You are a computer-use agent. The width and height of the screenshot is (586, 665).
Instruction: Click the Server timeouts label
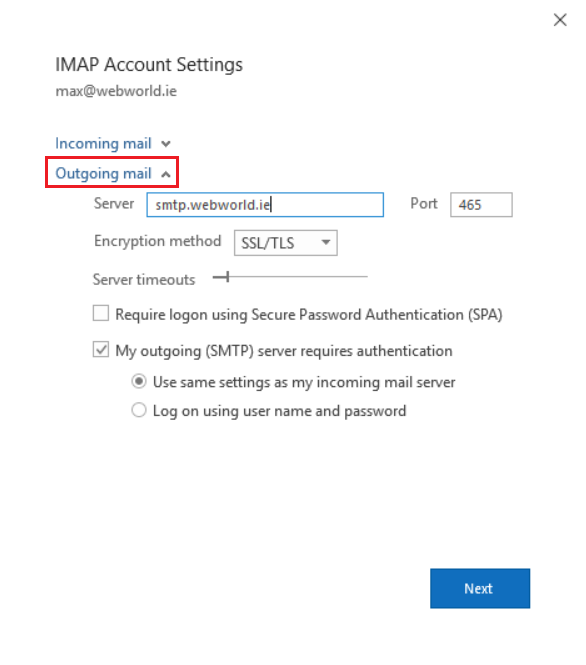144,279
